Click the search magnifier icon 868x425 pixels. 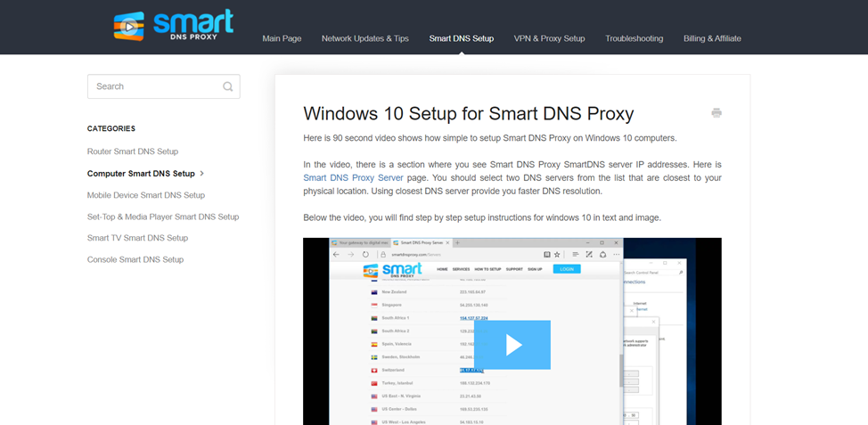click(227, 86)
